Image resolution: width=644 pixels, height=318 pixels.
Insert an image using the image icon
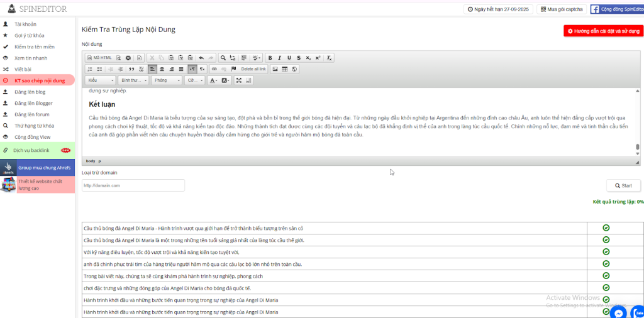(x=275, y=69)
